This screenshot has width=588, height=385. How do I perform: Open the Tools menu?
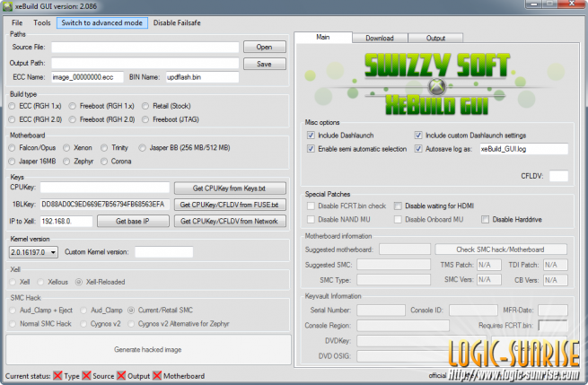pyautogui.click(x=42, y=22)
